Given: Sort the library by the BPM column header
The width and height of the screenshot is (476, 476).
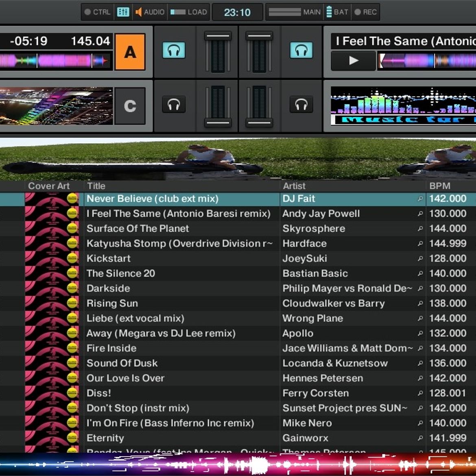Looking at the screenshot, I should coord(439,186).
